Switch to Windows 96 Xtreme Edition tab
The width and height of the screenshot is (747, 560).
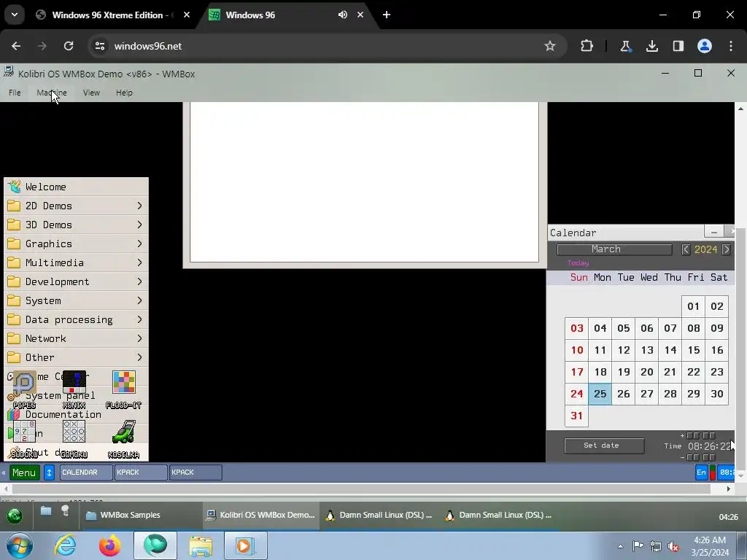pyautogui.click(x=112, y=15)
